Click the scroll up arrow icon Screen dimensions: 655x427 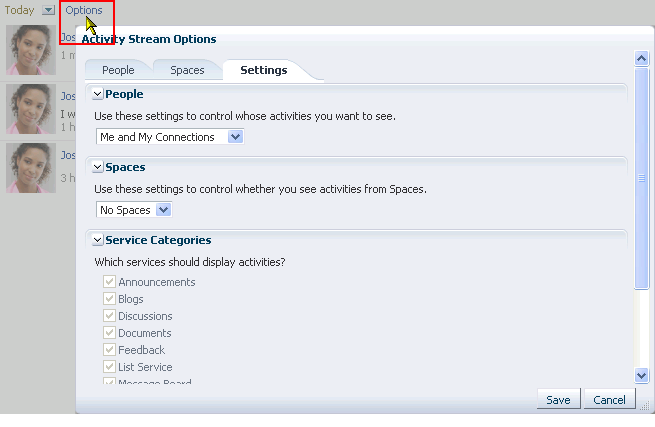coord(641,58)
